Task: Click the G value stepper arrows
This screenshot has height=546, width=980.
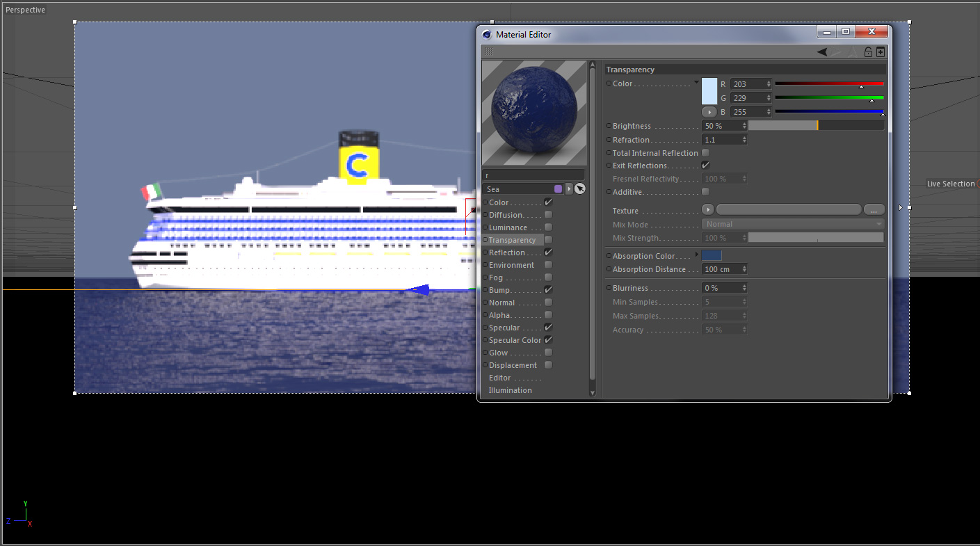Action: point(769,98)
